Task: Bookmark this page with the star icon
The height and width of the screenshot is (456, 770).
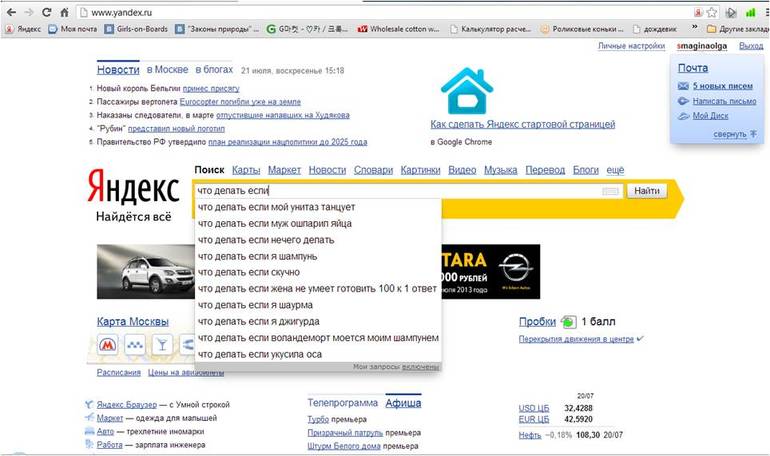Action: pyautogui.click(x=712, y=12)
